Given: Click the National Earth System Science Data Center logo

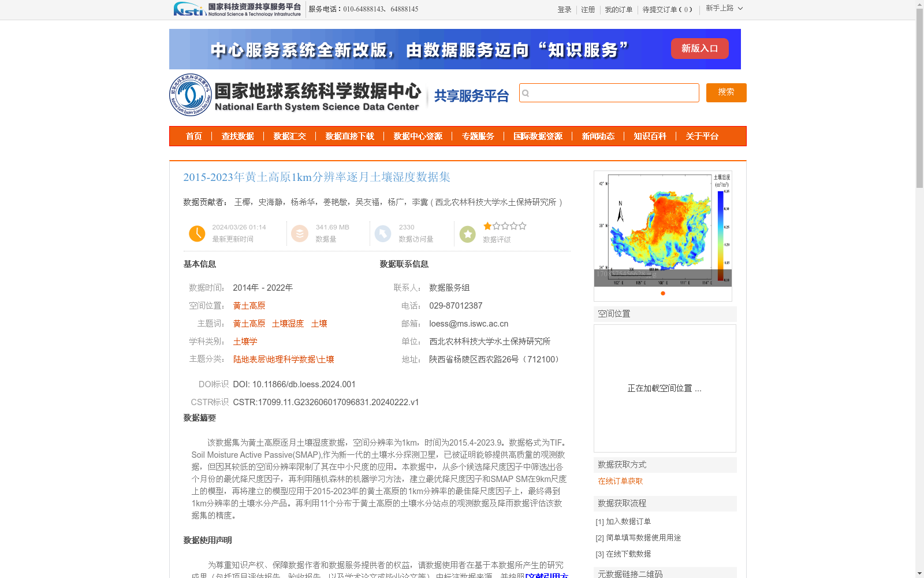Looking at the screenshot, I should click(295, 95).
